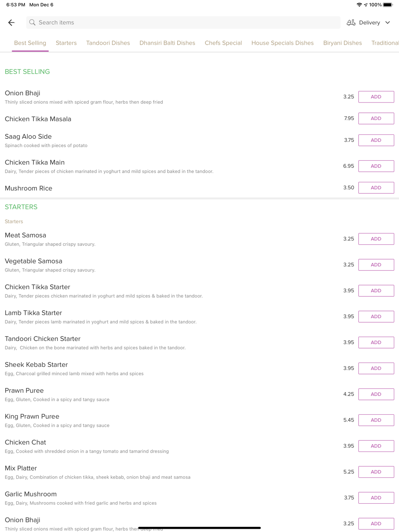Tap the delivery scooter icon
The width and height of the screenshot is (399, 532).
351,23
